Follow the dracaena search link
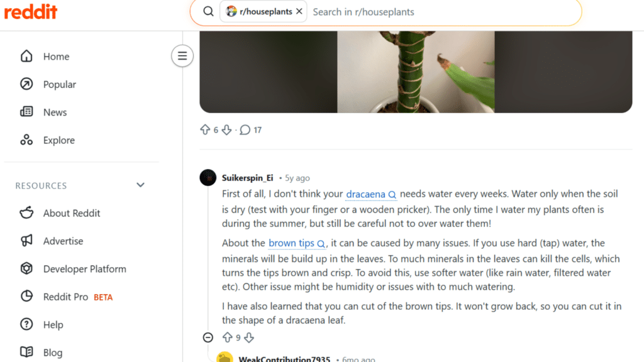Image resolution: width=644 pixels, height=362 pixels. (366, 194)
